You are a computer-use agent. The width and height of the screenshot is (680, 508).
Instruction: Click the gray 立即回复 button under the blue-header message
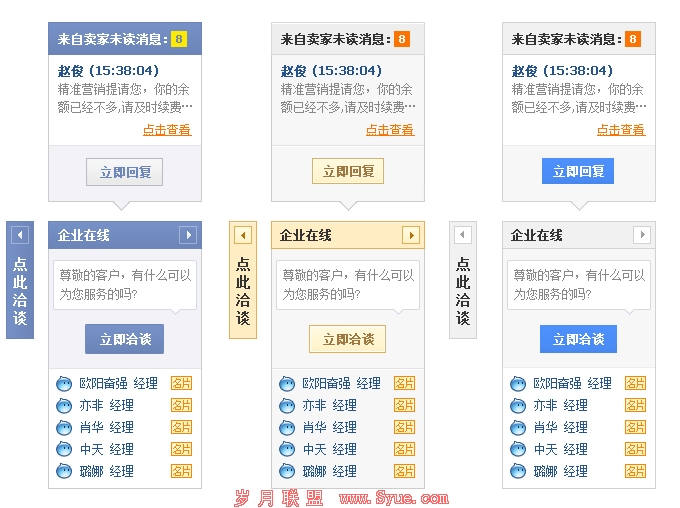point(124,172)
